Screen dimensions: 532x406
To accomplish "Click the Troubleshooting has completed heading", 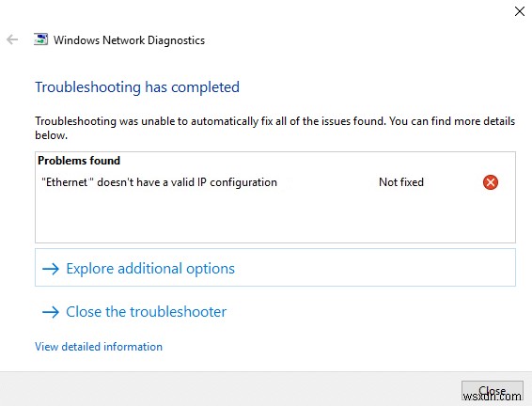I will (x=137, y=87).
